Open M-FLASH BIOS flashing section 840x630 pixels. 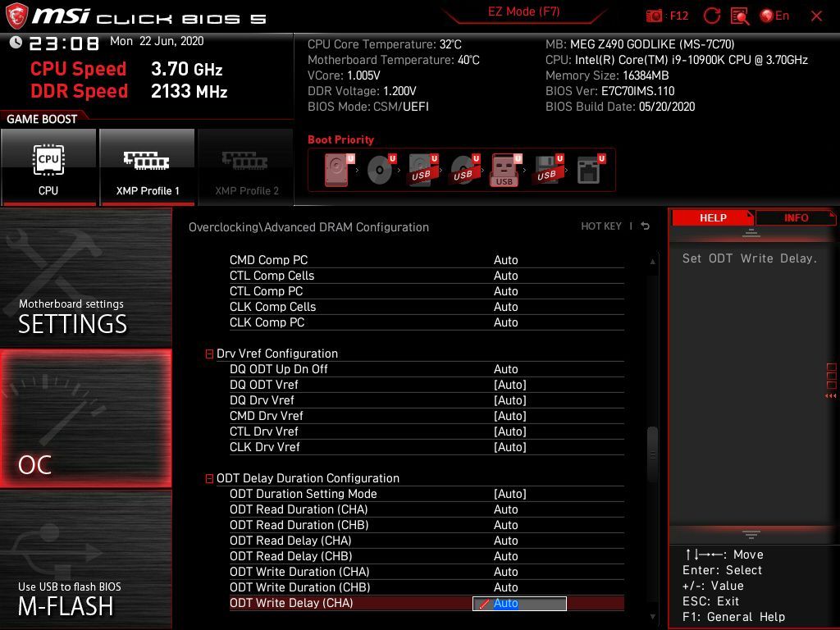click(85, 559)
